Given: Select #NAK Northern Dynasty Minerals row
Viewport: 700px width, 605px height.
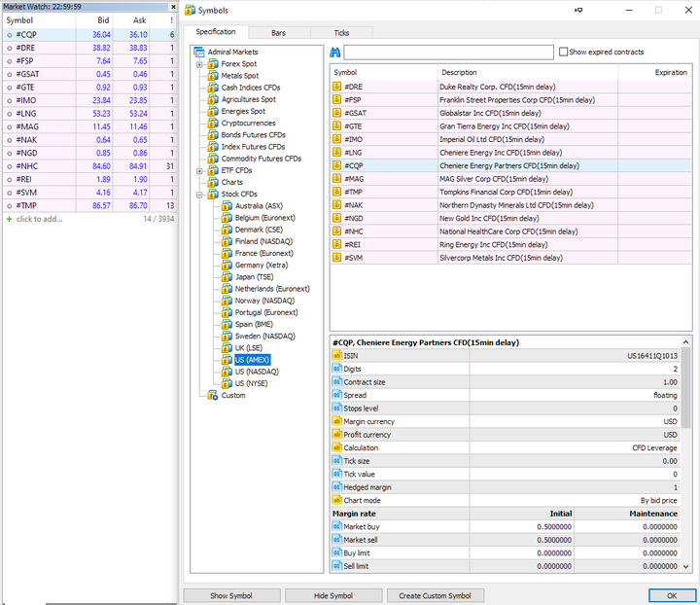Looking at the screenshot, I should (510, 205).
